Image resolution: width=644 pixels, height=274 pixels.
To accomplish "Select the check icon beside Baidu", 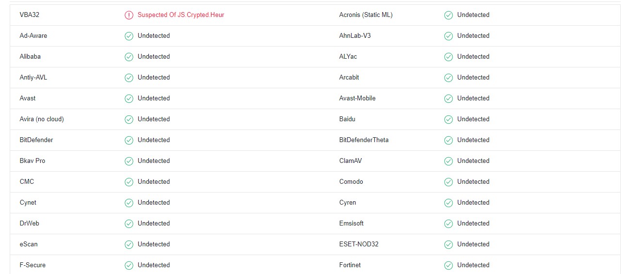I will (x=449, y=119).
